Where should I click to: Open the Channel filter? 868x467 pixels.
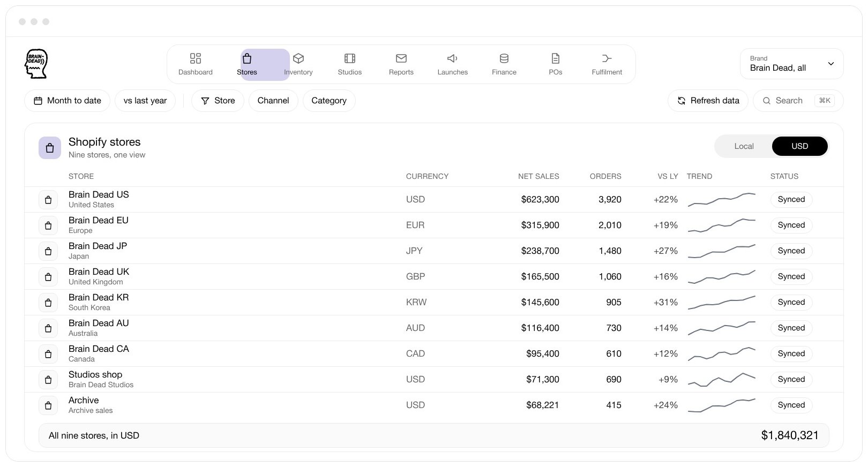tap(273, 101)
